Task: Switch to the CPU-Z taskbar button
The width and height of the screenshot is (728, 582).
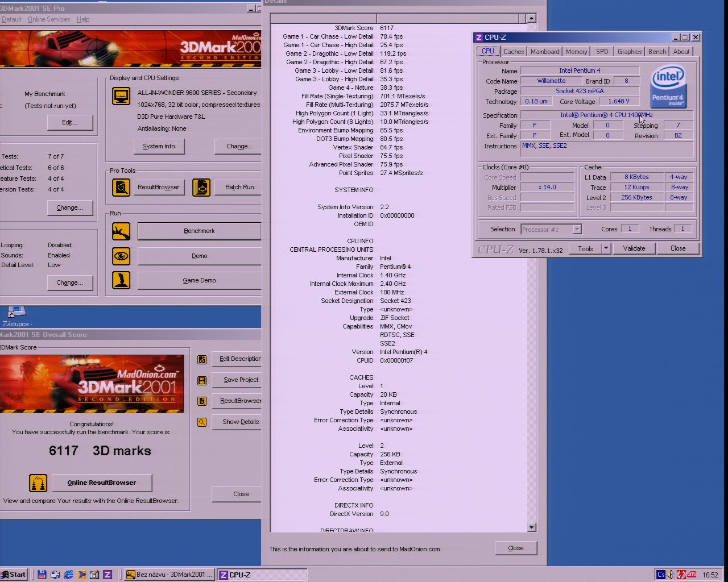Action: [x=263, y=575]
